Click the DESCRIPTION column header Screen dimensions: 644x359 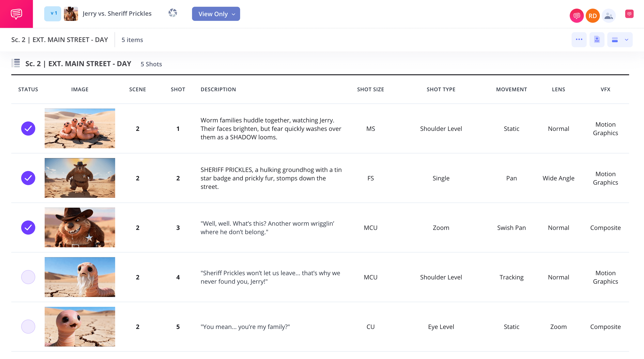click(218, 89)
